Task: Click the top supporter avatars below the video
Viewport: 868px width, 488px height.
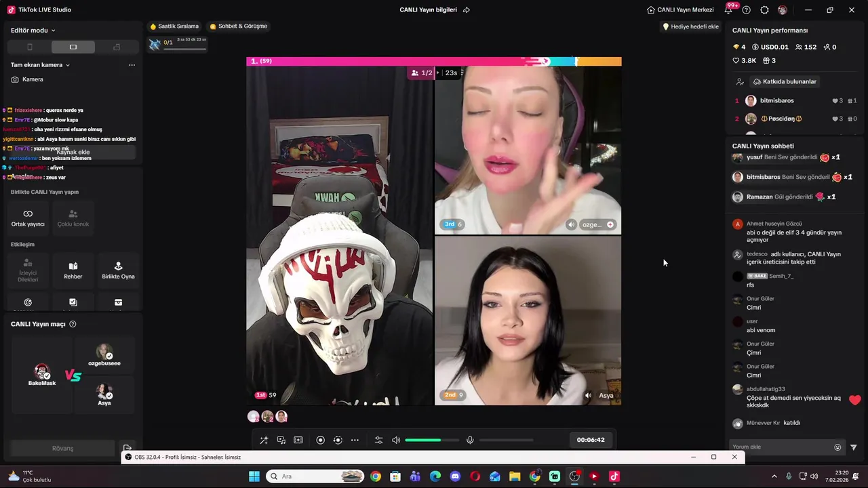Action: coord(267,416)
